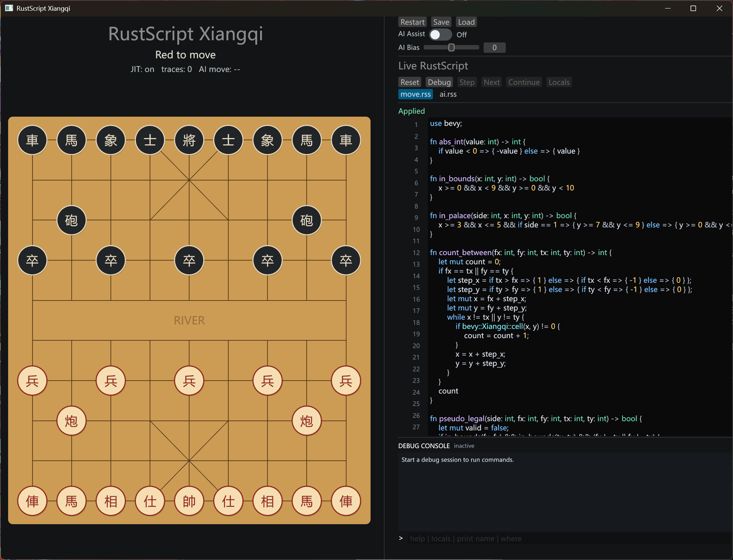Select the red elephant 相 on the left

[111, 501]
